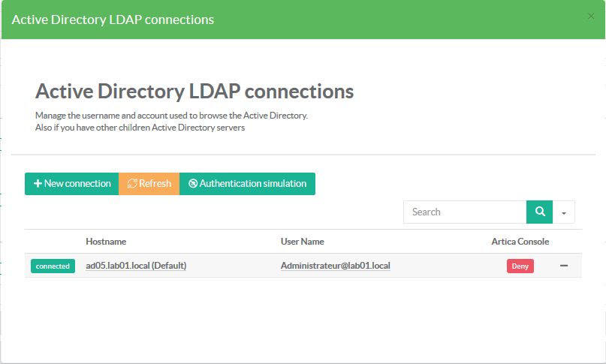Expand the dropdown caret beside search button

(x=564, y=212)
